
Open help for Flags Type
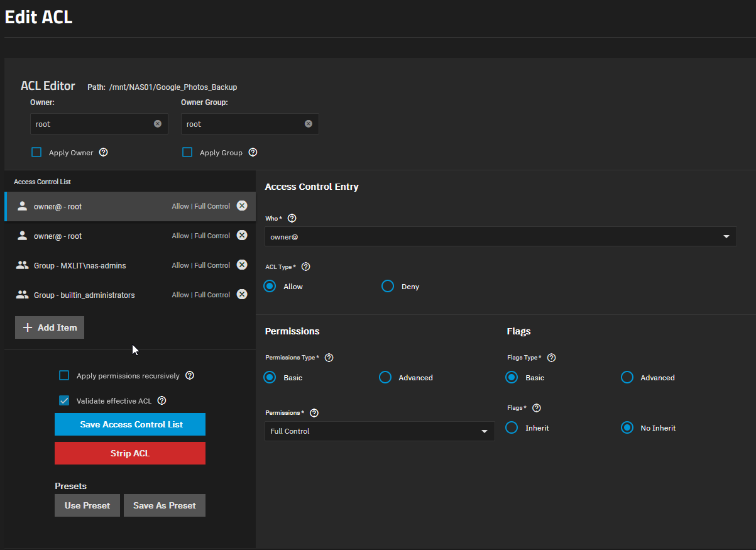(x=551, y=357)
